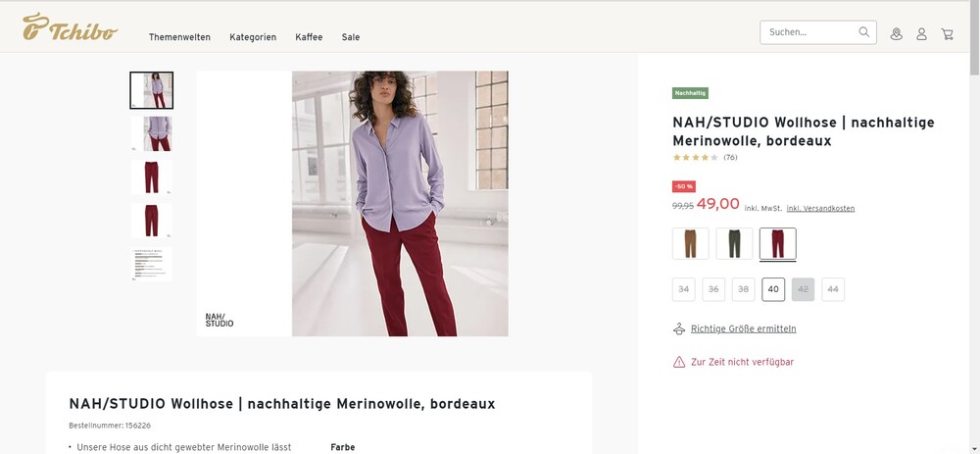Screen dimensions: 980x454
Task: Select the fourth trousers back thumbnail
Action: coord(151,220)
